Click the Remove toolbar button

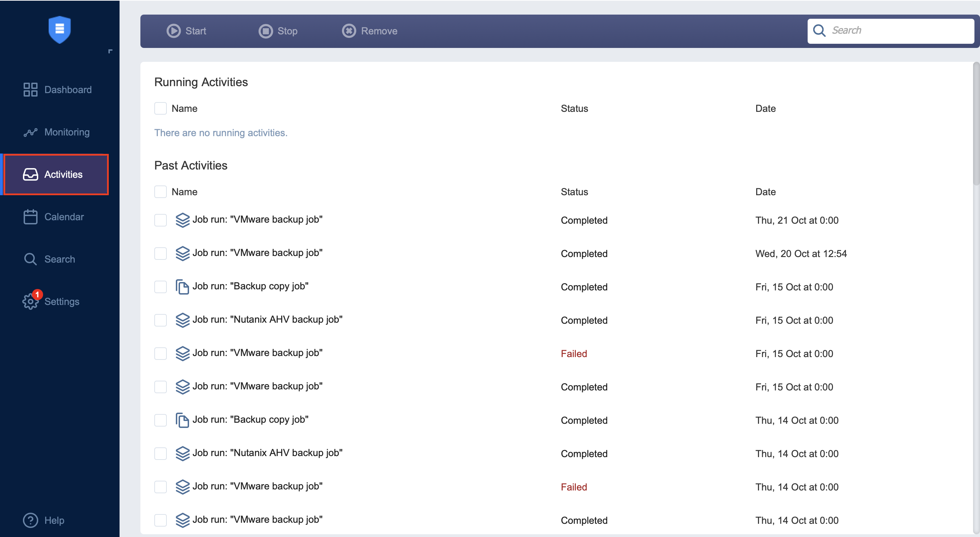coord(370,31)
